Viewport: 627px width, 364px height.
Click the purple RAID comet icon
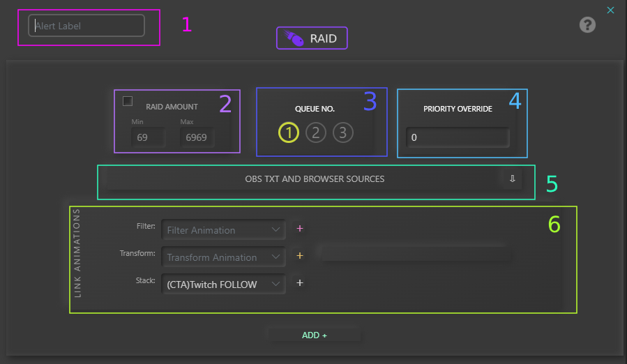[x=294, y=38]
